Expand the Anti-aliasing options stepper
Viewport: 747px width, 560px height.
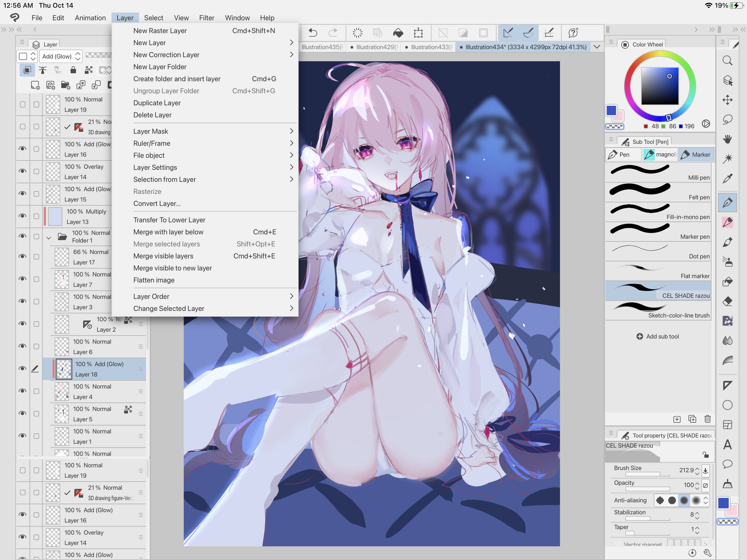point(705,500)
